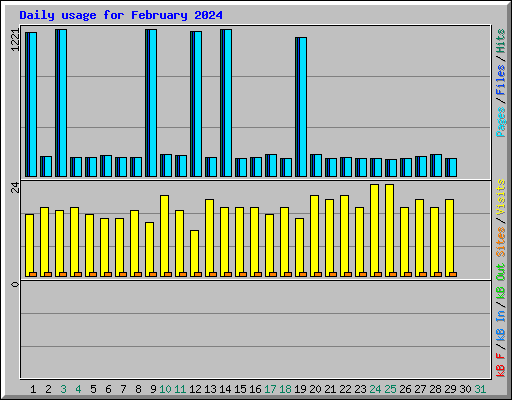The width and height of the screenshot is (512, 400).
Task: Click the tall cyan pages bar for day 9
Action: click(153, 103)
